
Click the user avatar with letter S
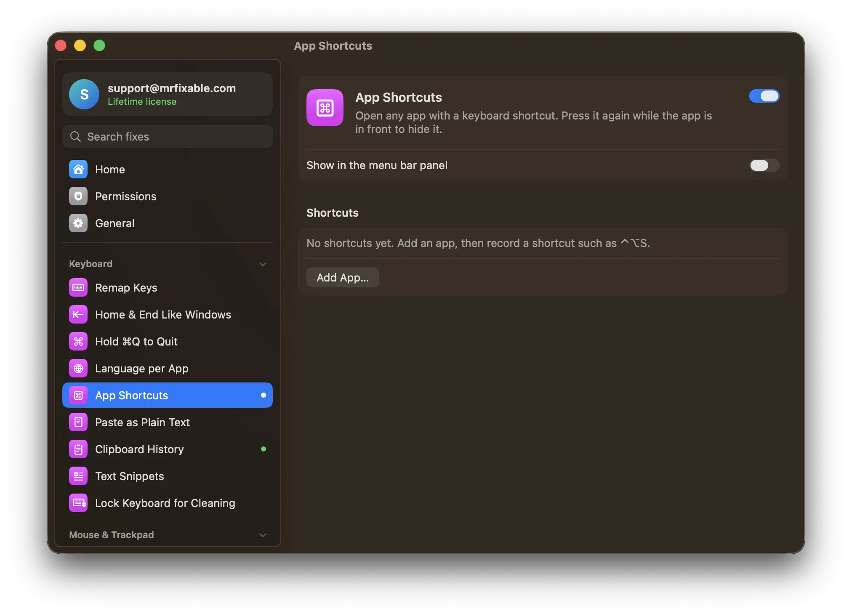(84, 94)
